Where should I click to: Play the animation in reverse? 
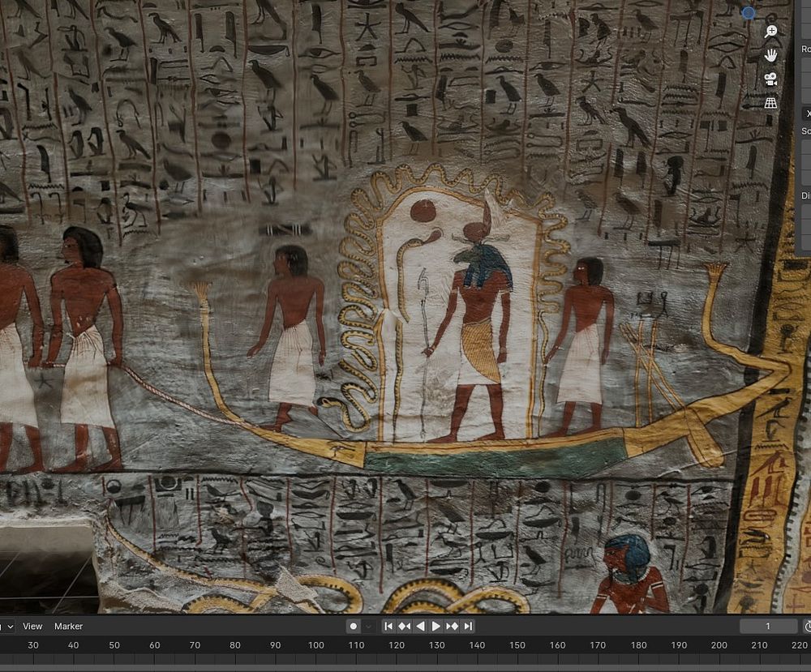pos(420,626)
